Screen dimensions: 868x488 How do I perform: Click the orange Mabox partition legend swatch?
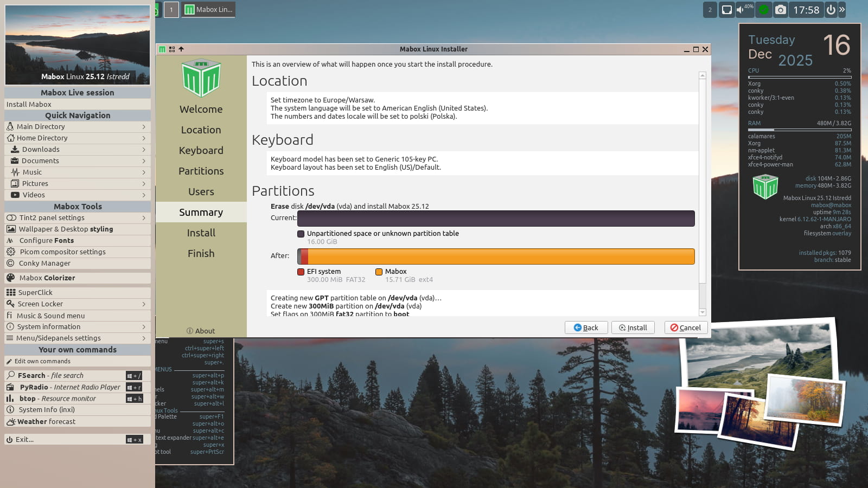(379, 272)
